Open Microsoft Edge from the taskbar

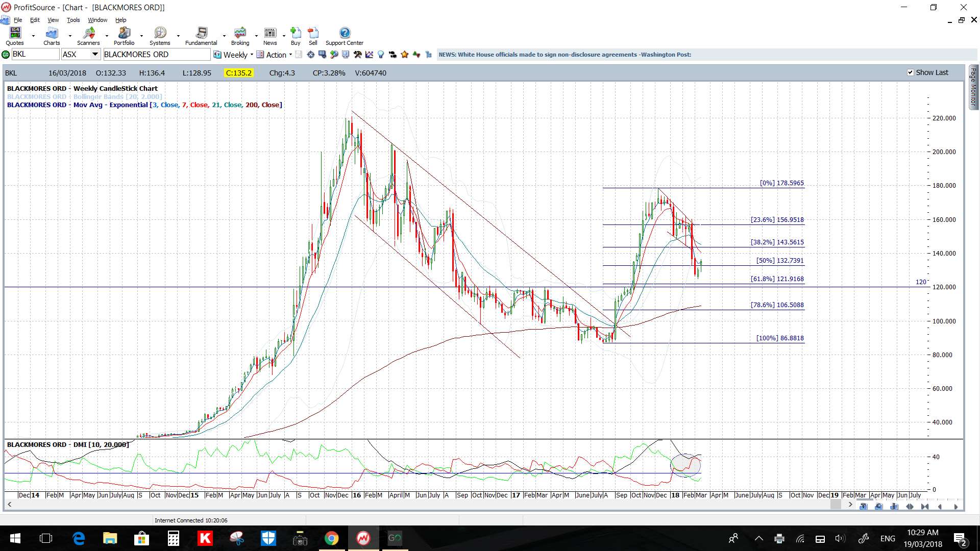79,538
